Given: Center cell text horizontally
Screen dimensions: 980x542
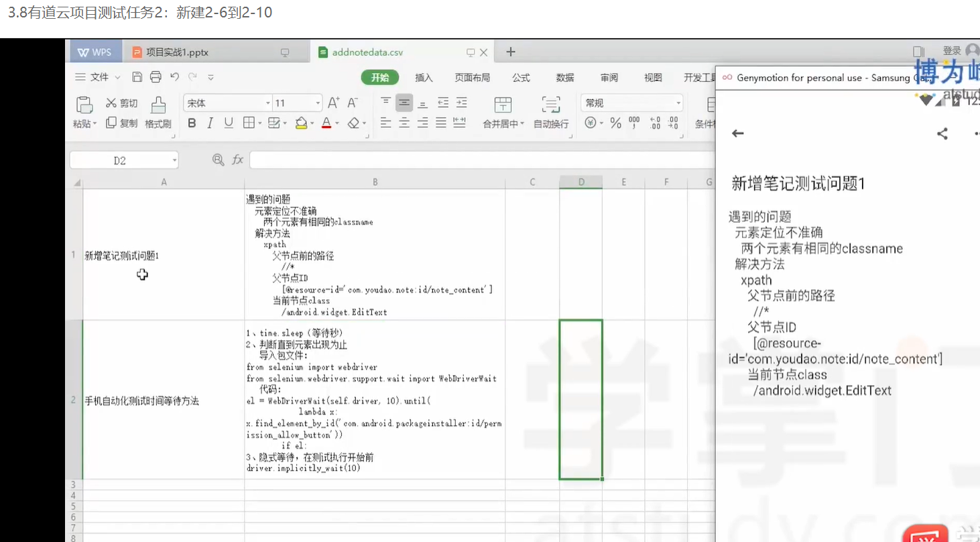Looking at the screenshot, I should [404, 123].
